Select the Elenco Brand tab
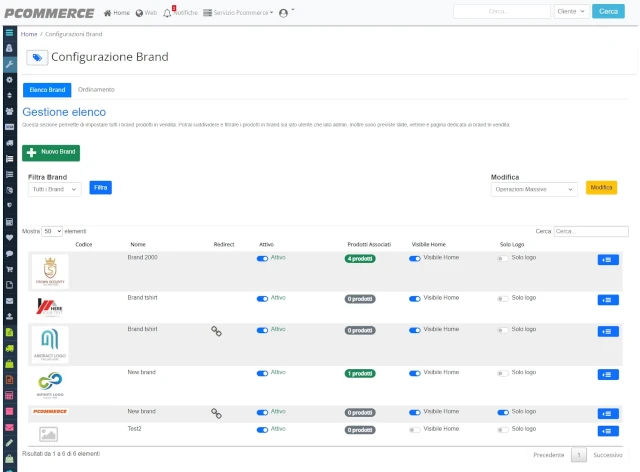 (x=47, y=90)
